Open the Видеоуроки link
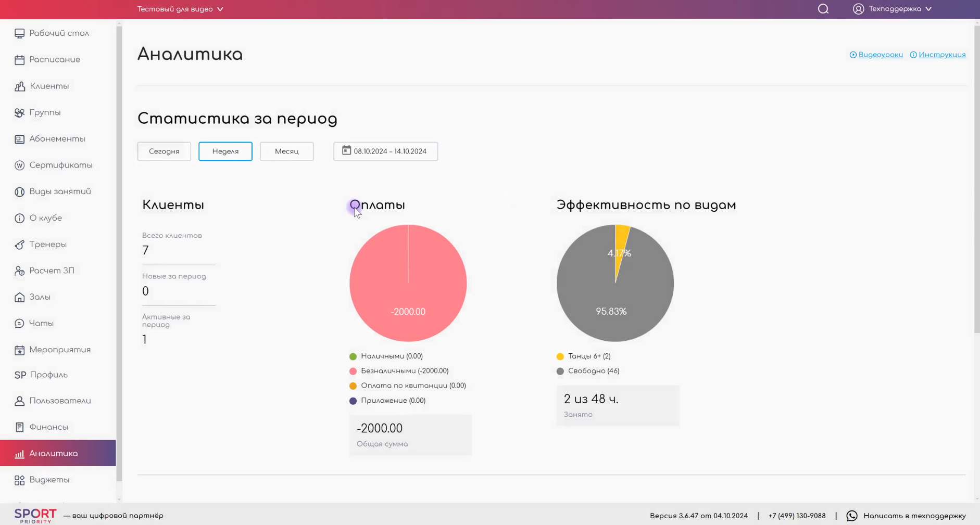Image resolution: width=980 pixels, height=525 pixels. 881,55
